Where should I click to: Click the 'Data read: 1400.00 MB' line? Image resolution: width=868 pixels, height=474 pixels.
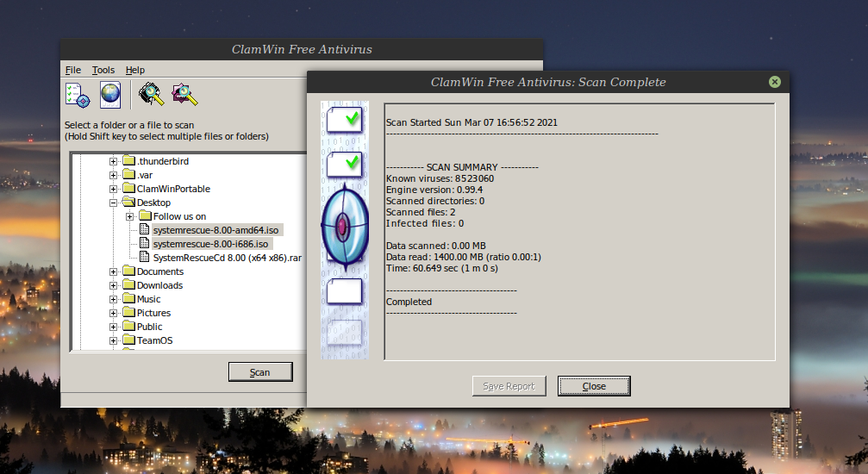coord(464,257)
